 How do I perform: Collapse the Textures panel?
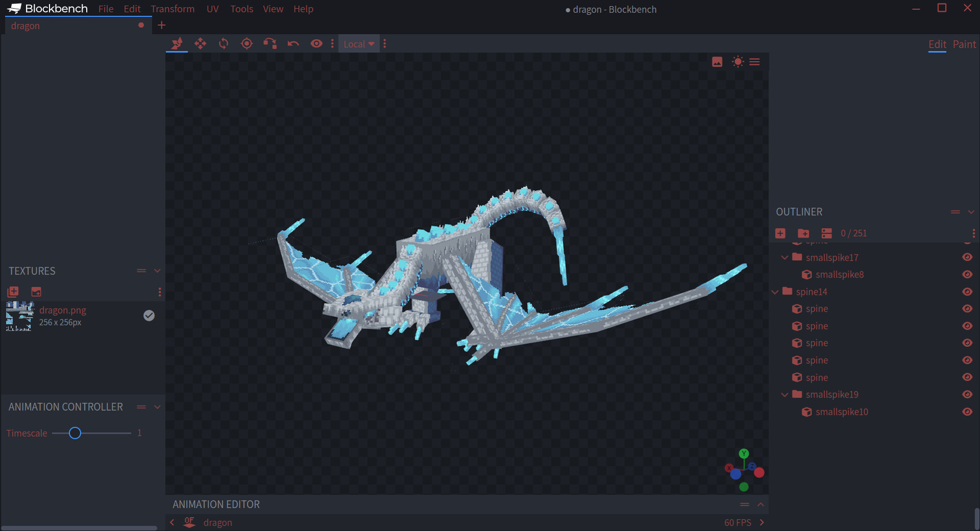157,271
